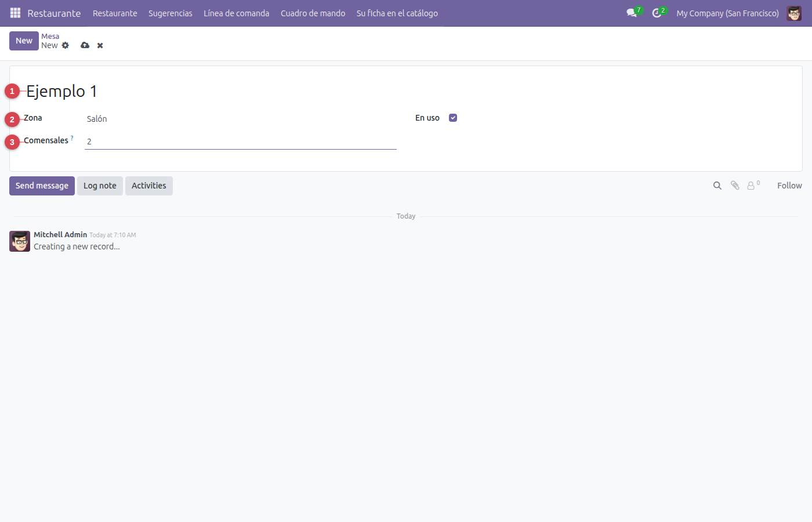Attach files with the paperclip icon
This screenshot has width=812, height=522.
click(735, 186)
